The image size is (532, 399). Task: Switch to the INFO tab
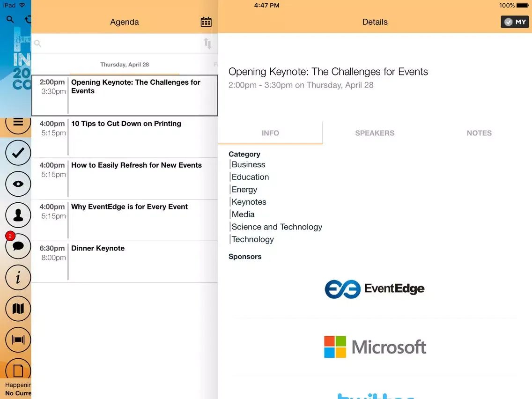(270, 133)
